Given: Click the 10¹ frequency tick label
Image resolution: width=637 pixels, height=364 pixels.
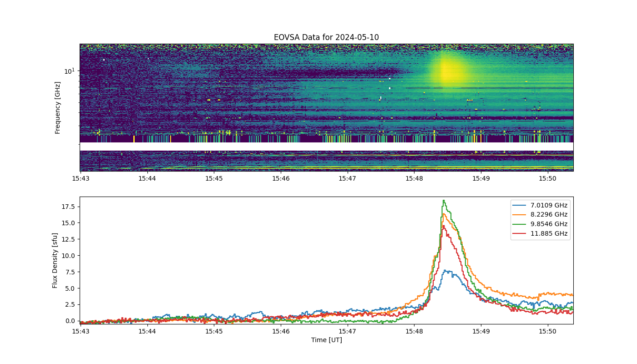Looking at the screenshot, I should tap(69, 71).
